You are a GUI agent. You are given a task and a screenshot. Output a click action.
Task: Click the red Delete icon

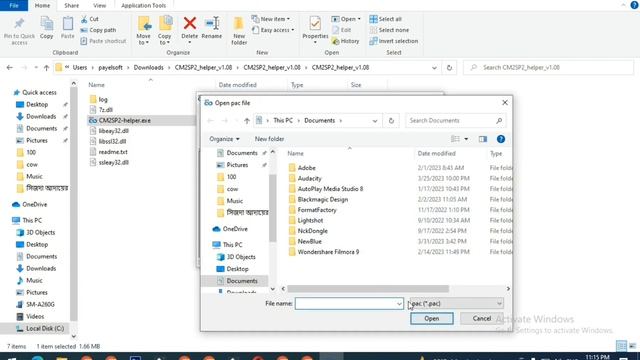pos(189,23)
